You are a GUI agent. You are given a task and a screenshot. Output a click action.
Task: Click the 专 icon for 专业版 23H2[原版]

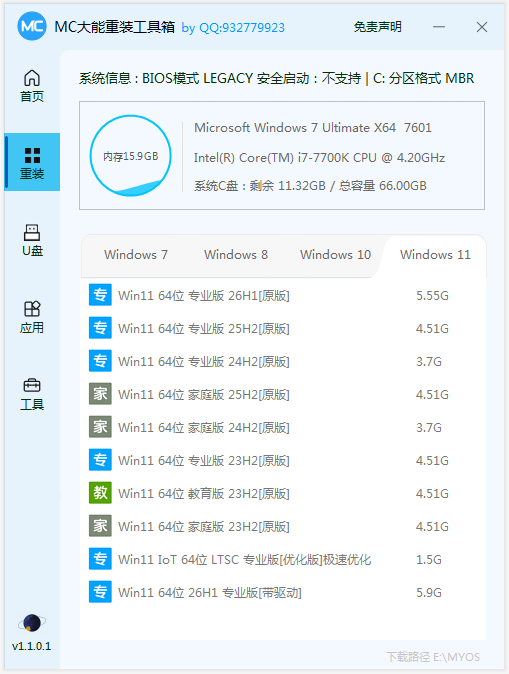[100, 460]
